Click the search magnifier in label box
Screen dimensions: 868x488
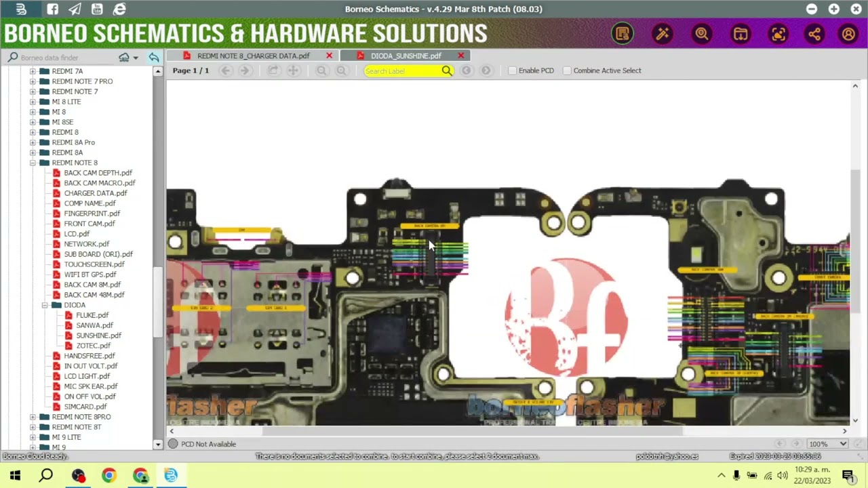pyautogui.click(x=446, y=70)
